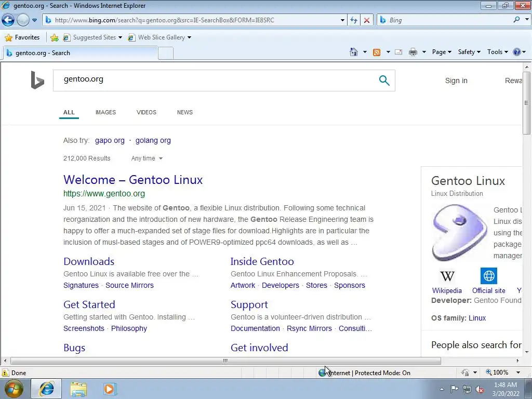532x399 pixels.
Task: Click the RSS Feeds icon
Action: click(377, 52)
